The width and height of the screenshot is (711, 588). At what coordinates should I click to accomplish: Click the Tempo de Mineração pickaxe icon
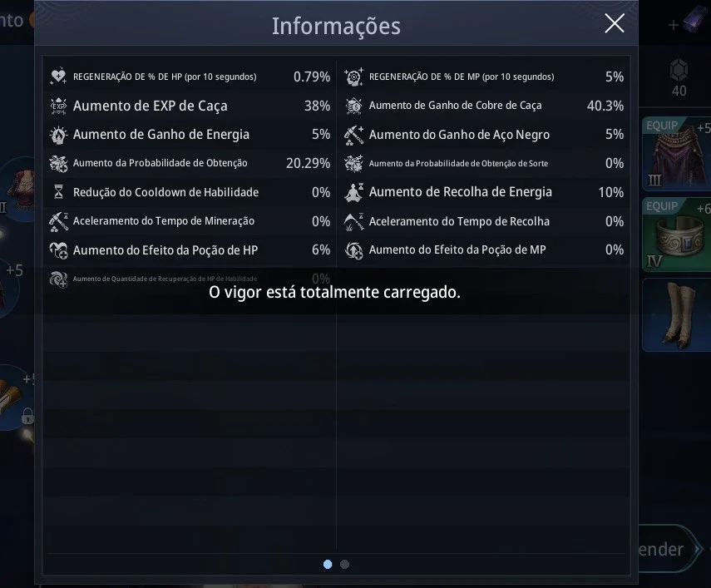[x=58, y=221]
